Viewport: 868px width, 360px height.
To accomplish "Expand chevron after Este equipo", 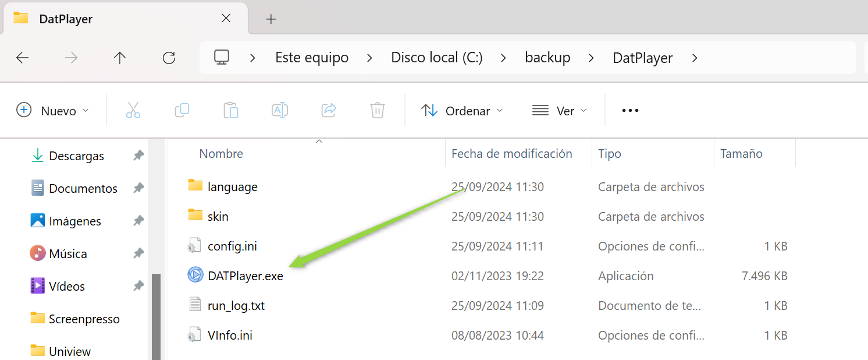I will 370,58.
